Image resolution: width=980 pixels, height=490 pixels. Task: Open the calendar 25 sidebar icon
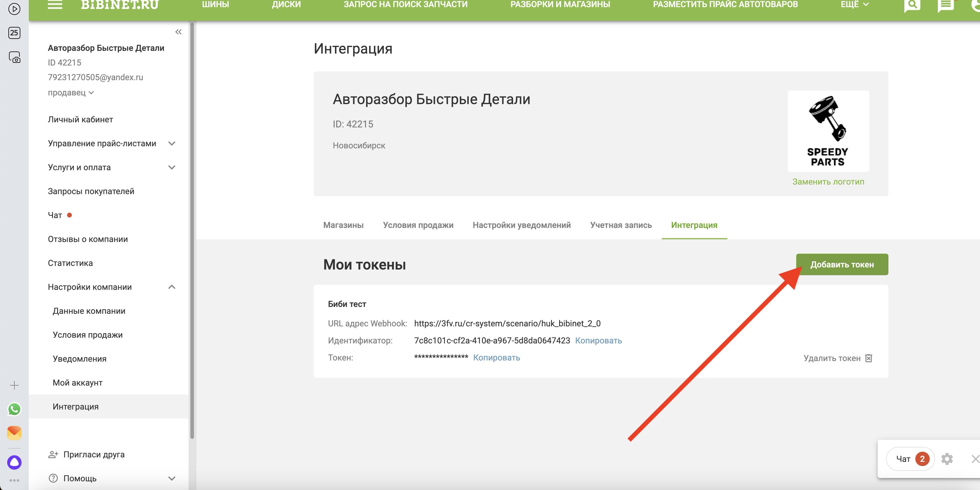coord(14,33)
